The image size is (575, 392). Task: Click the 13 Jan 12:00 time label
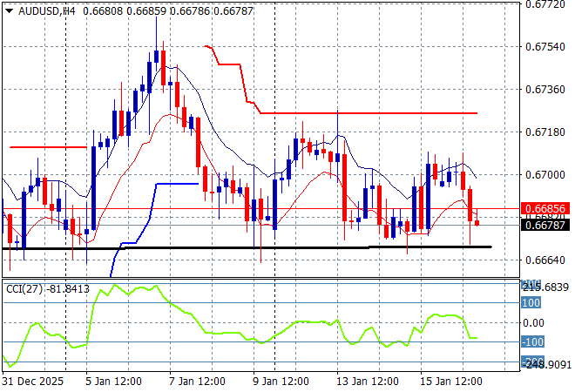tap(363, 381)
